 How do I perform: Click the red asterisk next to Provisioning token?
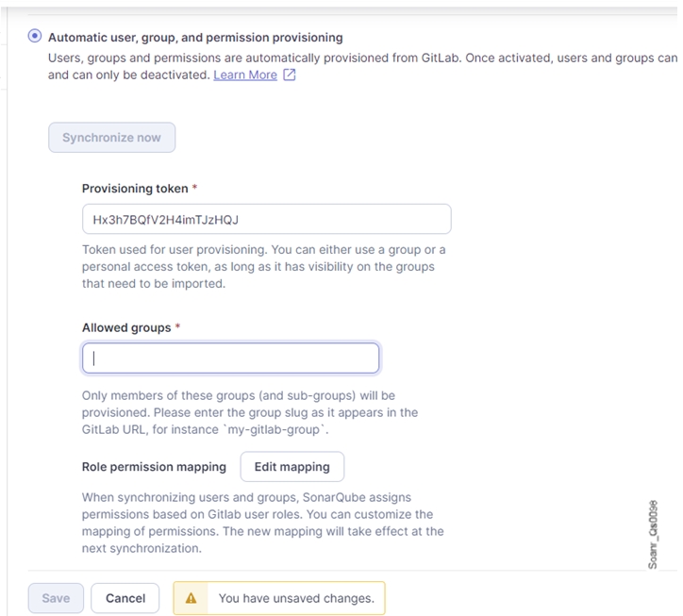pos(194,189)
